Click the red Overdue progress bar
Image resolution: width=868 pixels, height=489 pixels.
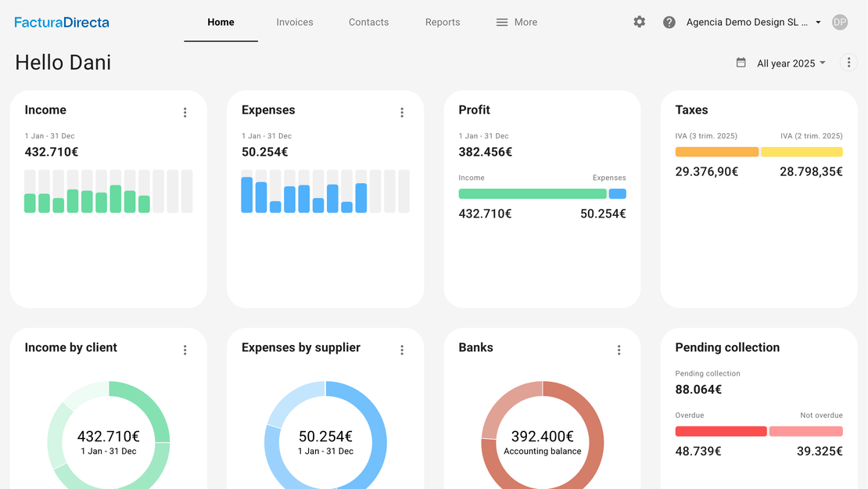[x=720, y=431]
